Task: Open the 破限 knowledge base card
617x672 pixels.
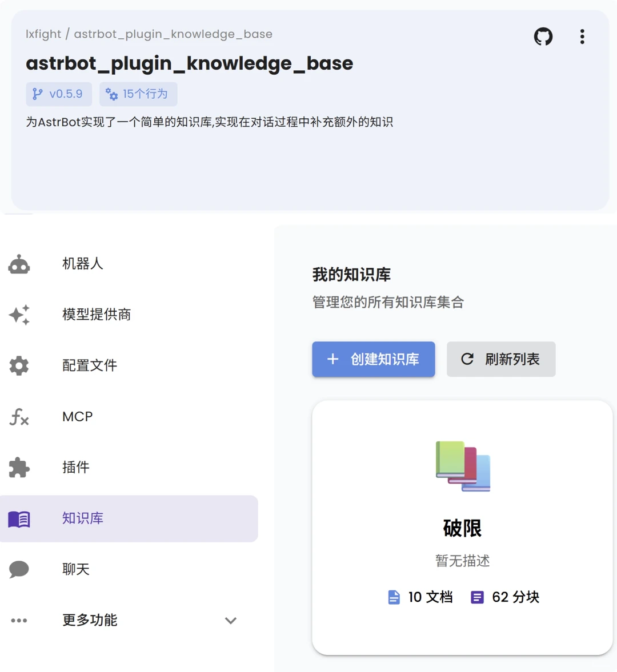Action: 462,525
